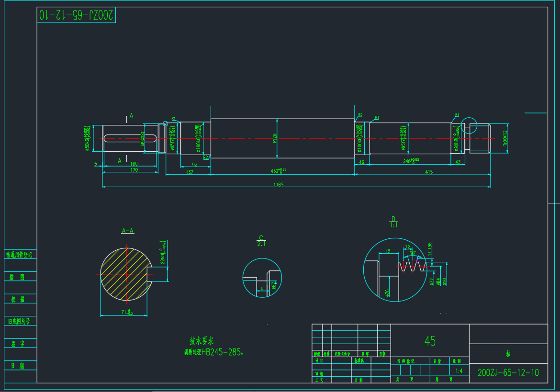
Task: Click the 30° thread angle dimension
Action: pyautogui.click(x=413, y=253)
